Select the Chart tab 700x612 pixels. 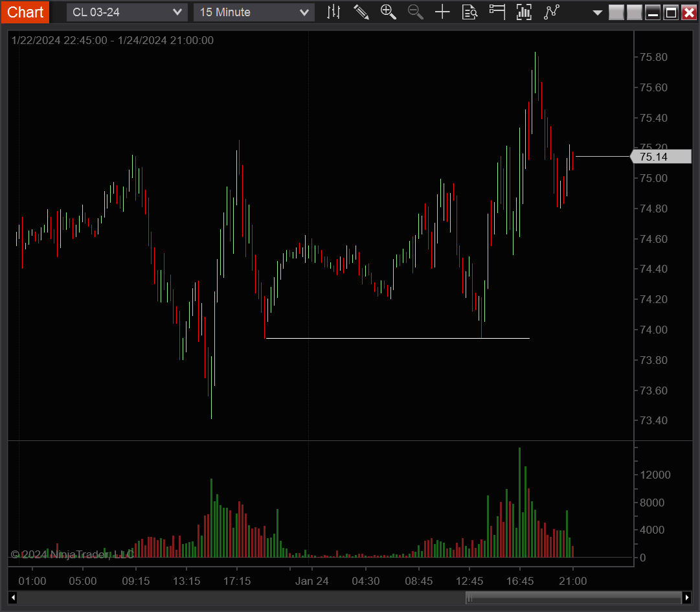click(x=25, y=12)
